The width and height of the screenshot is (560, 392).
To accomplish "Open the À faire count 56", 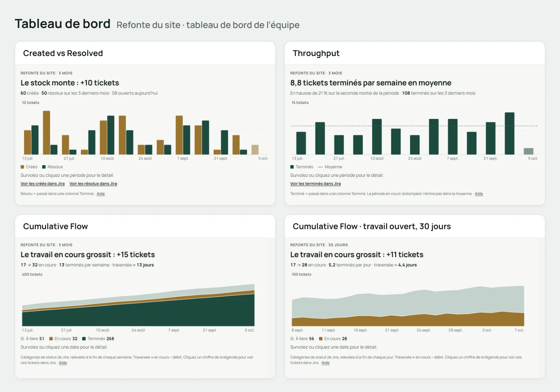I will [312, 339].
